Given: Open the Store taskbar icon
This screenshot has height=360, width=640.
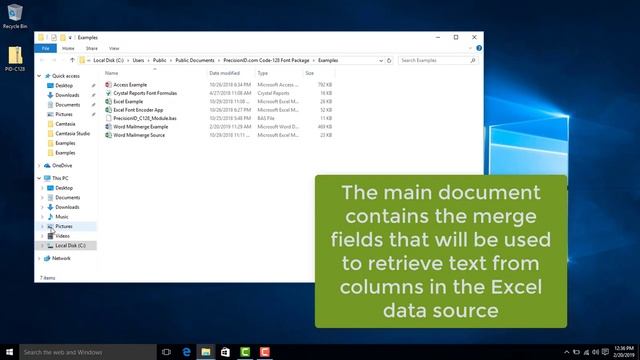Looking at the screenshot, I should pyautogui.click(x=225, y=352).
